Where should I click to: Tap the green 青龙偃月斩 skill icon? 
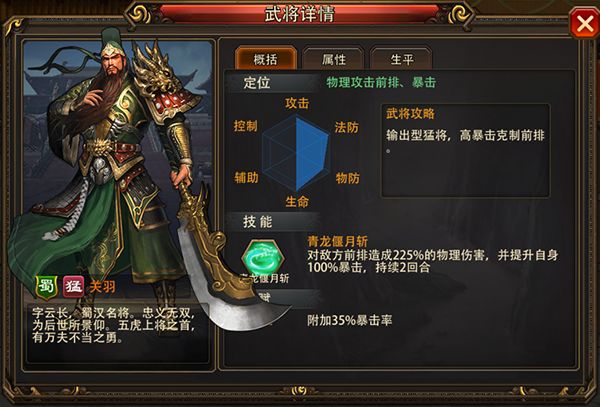pyautogui.click(x=264, y=257)
